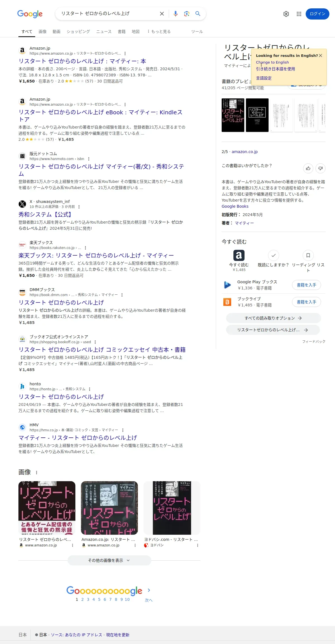Screen dimensions: 335x644
Task: Click the ログイン button
Action: [x=317, y=14]
